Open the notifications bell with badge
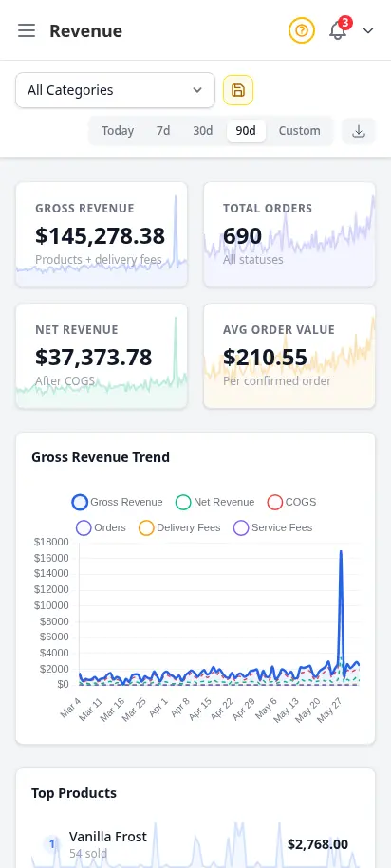 pos(339,30)
